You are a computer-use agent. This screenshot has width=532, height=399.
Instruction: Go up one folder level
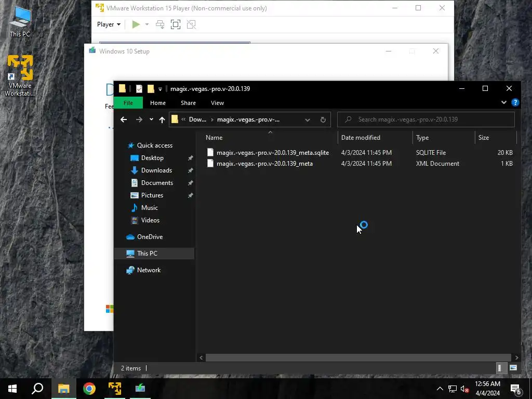pos(162,119)
